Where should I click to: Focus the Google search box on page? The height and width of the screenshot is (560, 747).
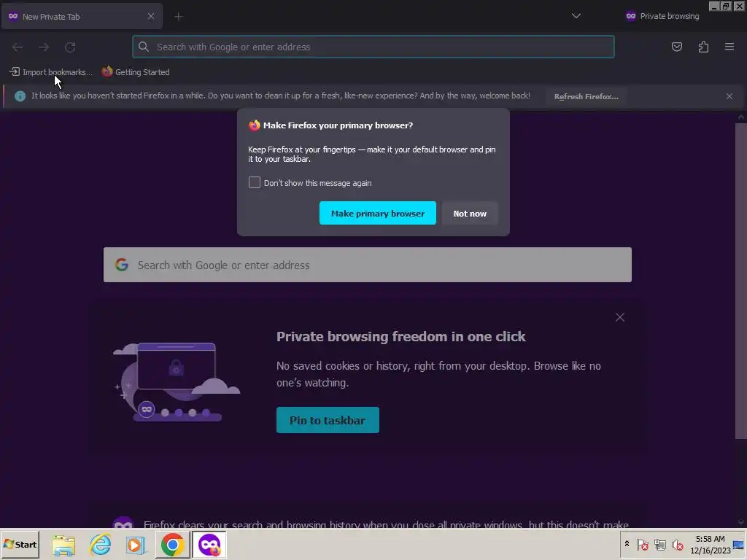(x=368, y=265)
